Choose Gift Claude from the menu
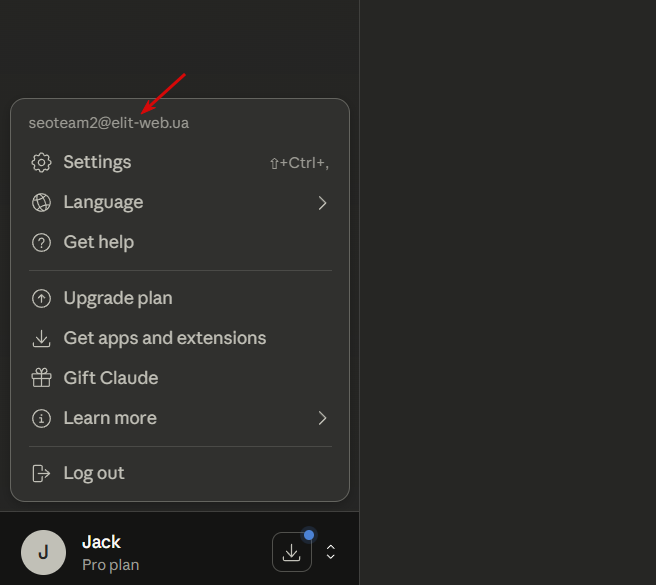This screenshot has height=585, width=656. [x=111, y=379]
